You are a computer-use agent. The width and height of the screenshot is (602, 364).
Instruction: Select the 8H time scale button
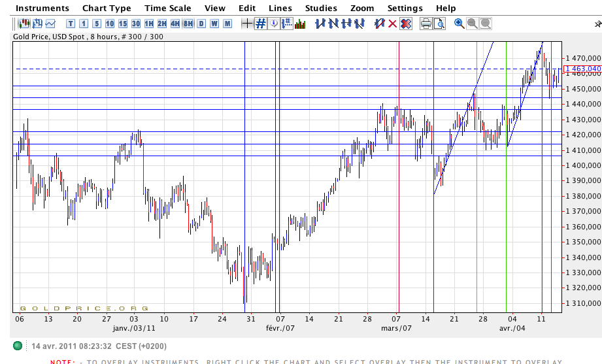point(188,24)
